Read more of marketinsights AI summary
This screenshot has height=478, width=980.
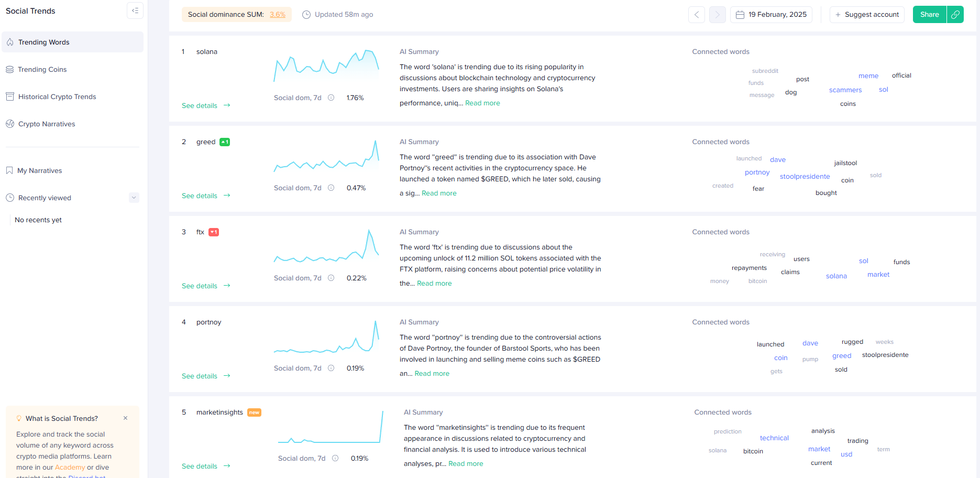pos(466,464)
